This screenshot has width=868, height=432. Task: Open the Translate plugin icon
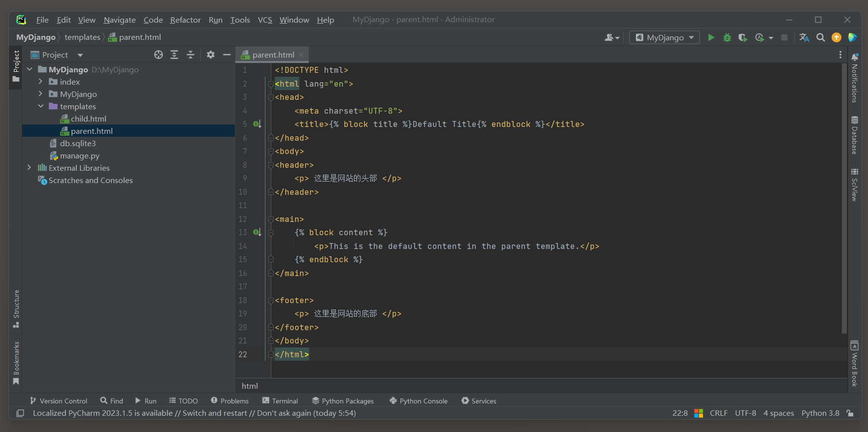point(804,37)
